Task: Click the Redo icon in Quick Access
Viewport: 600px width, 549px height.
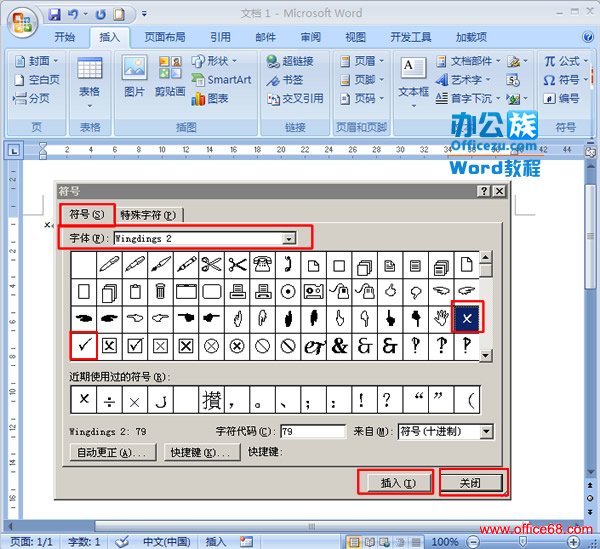Action: [101, 15]
